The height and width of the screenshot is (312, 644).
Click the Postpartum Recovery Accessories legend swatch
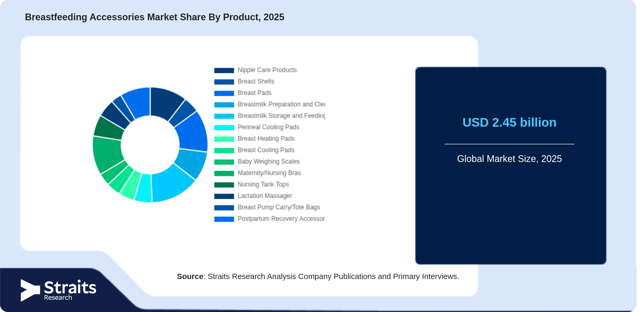pyautogui.click(x=224, y=219)
